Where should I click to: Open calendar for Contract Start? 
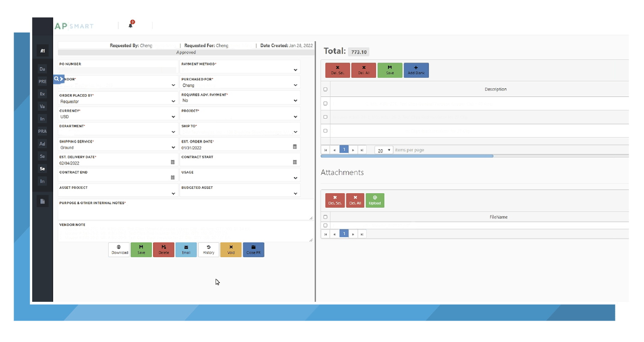point(295,162)
